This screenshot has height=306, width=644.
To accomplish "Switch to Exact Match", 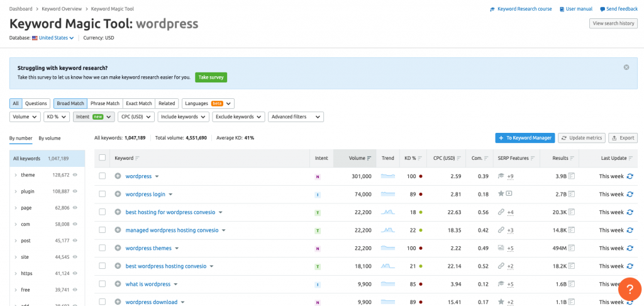I will 139,104.
